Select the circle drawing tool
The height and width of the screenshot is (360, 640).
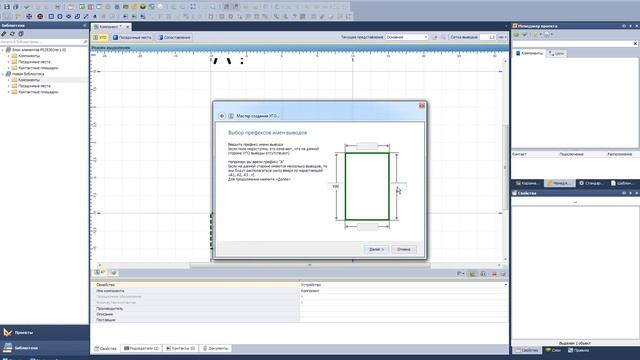click(x=60, y=16)
